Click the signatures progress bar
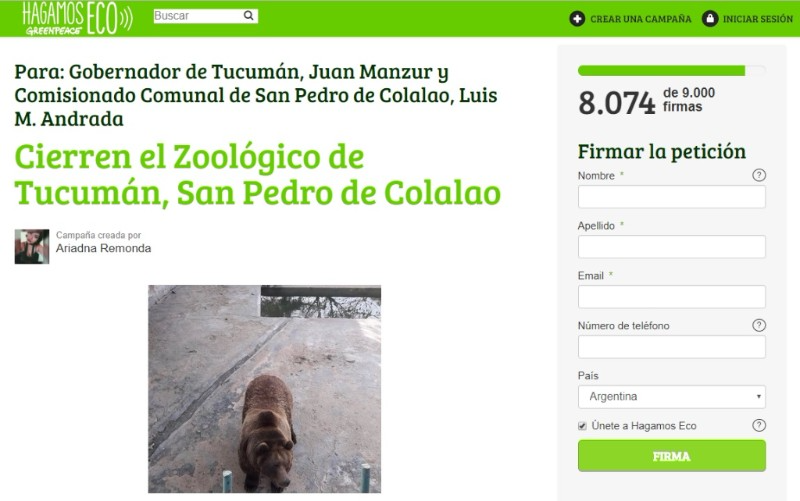 pyautogui.click(x=671, y=71)
